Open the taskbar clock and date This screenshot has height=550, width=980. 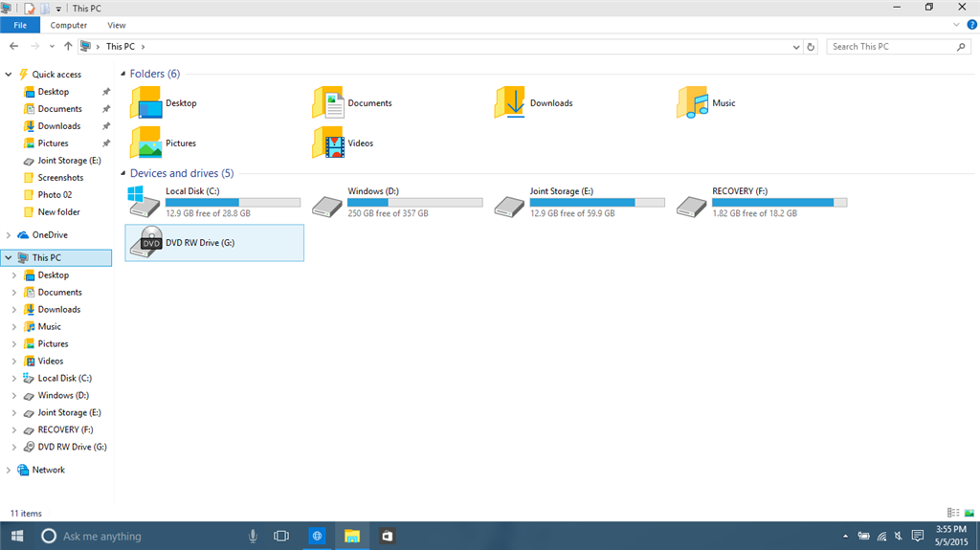point(951,536)
